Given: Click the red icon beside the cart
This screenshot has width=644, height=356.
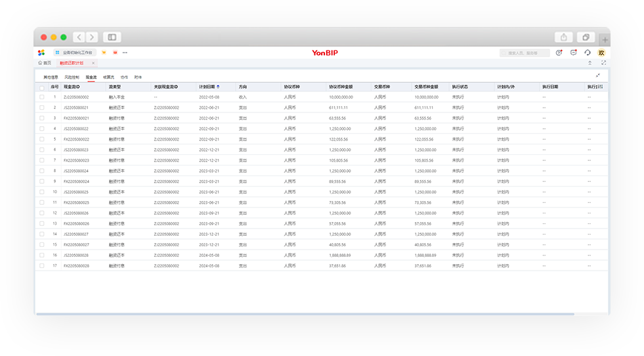Looking at the screenshot, I should pos(115,53).
